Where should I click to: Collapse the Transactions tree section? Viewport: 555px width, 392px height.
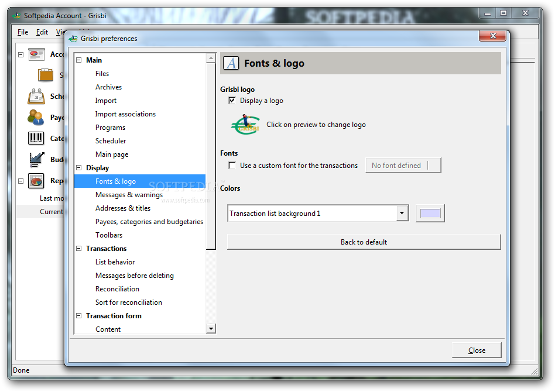(x=79, y=248)
